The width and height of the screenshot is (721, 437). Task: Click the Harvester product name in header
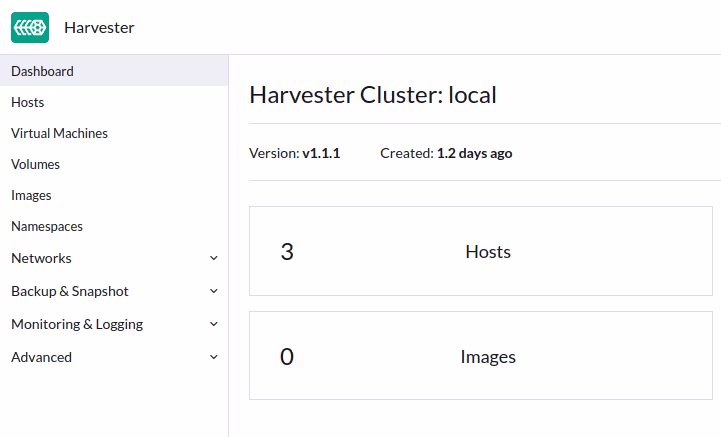(x=99, y=27)
